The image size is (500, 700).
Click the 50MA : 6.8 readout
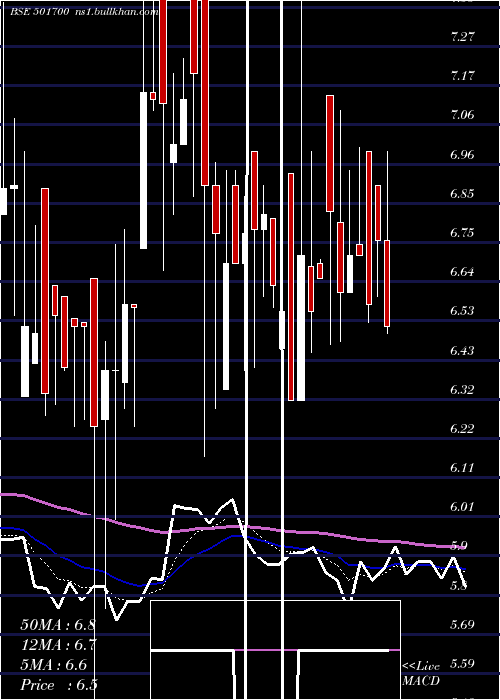click(x=58, y=625)
